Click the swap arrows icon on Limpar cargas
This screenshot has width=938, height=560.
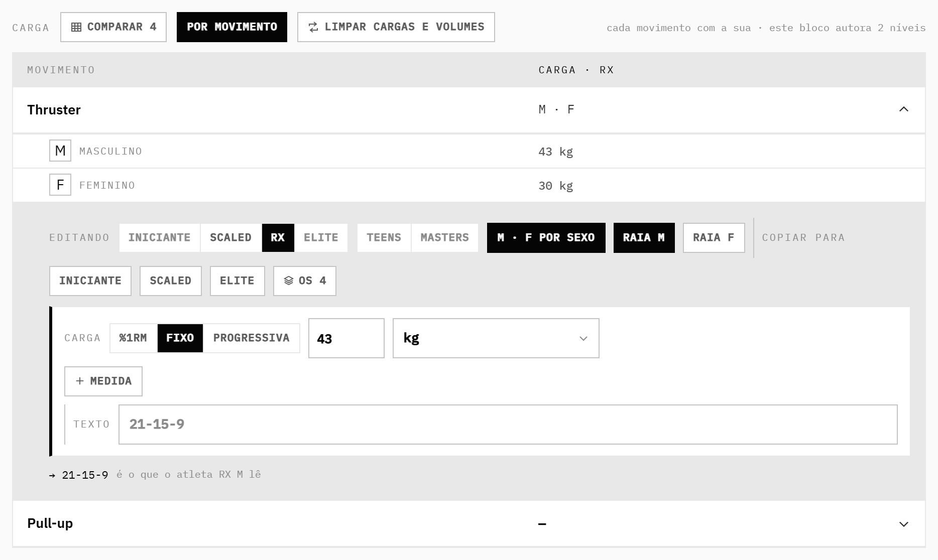click(x=313, y=27)
